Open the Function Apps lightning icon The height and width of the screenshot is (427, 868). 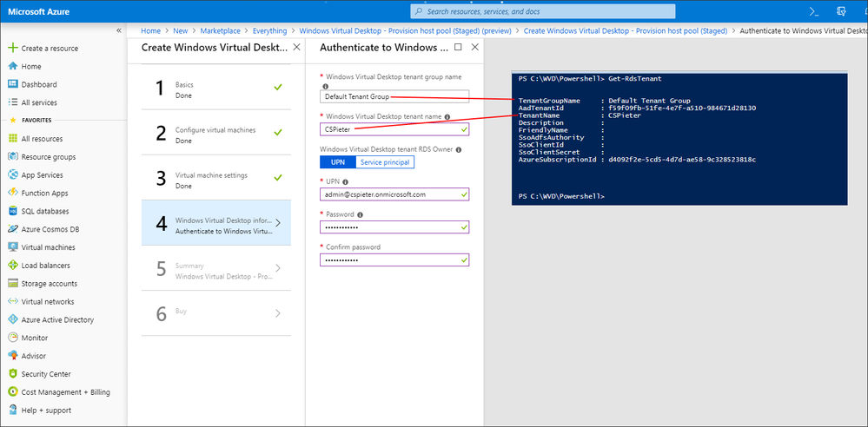pos(13,193)
